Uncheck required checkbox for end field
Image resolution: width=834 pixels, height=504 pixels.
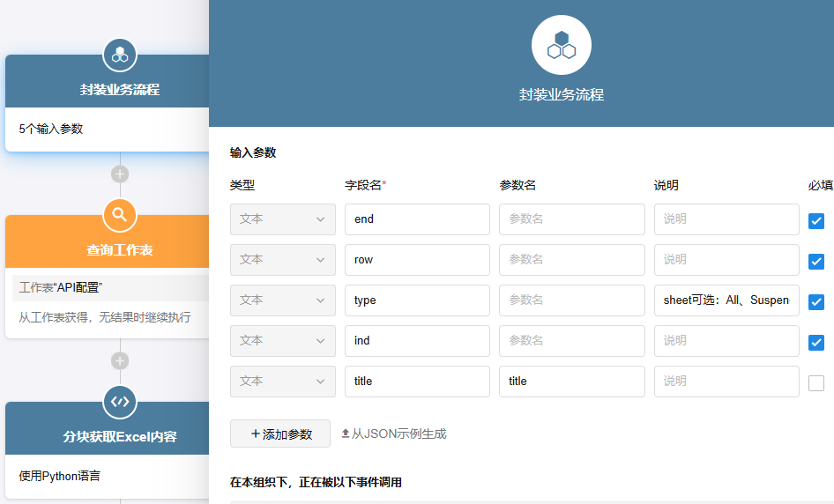tap(816, 220)
